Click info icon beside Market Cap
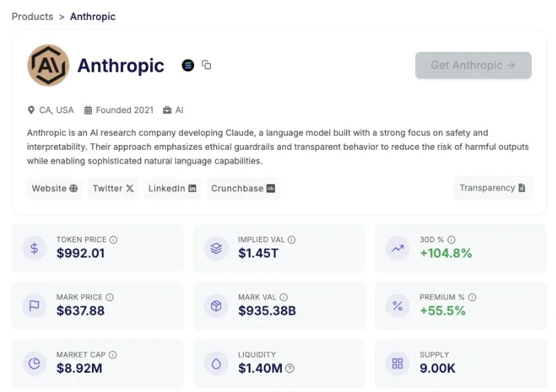556x392 pixels. (x=113, y=355)
